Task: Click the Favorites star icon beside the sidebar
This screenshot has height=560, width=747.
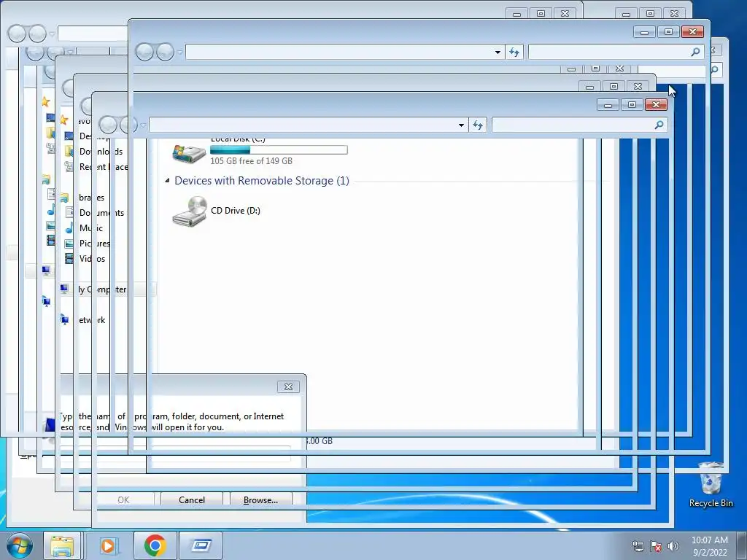Action: 64,120
